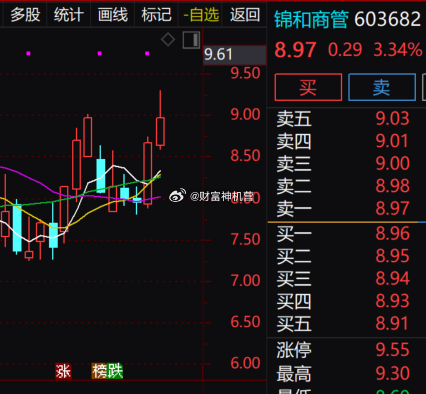426x394 pixels.
Task: Click the change percent 3.34%
Action: (x=398, y=50)
